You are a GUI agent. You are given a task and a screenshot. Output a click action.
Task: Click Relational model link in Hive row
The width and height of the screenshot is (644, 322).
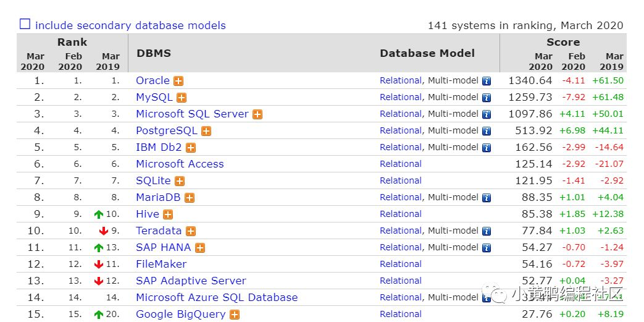tap(401, 214)
